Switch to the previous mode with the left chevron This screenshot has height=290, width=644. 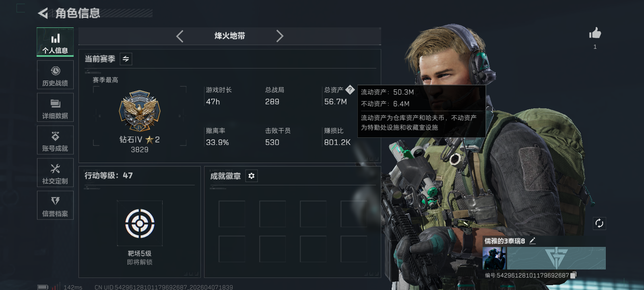180,36
